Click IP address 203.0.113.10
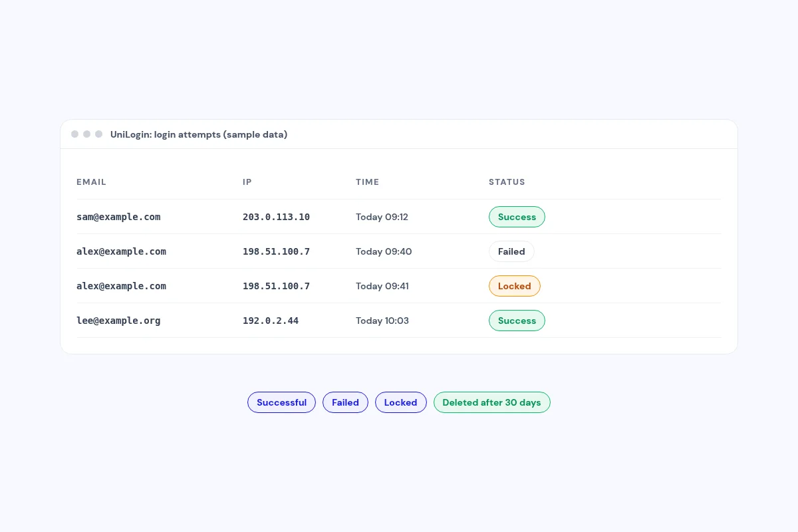 coord(276,217)
